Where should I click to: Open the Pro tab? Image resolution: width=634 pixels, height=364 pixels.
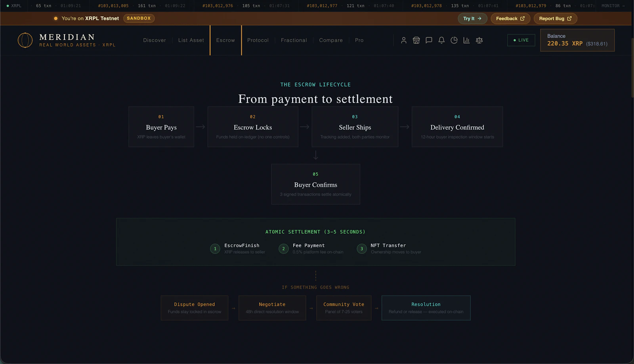tap(359, 40)
